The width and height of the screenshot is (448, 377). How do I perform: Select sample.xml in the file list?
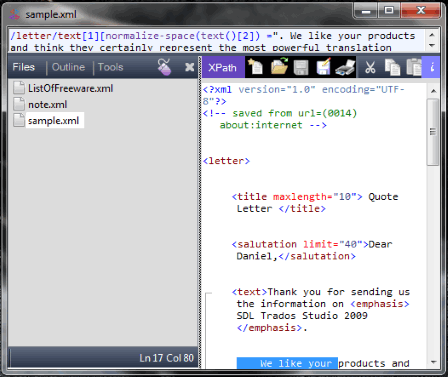click(54, 121)
